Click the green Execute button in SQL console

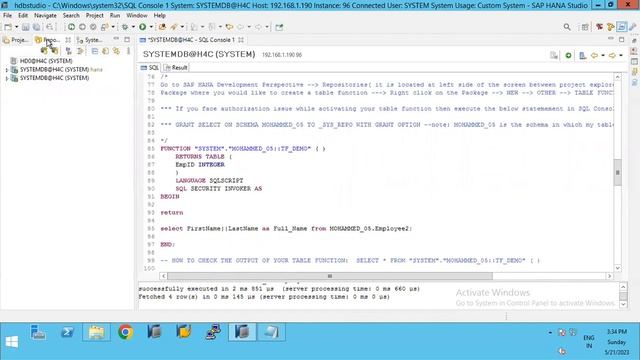568,55
